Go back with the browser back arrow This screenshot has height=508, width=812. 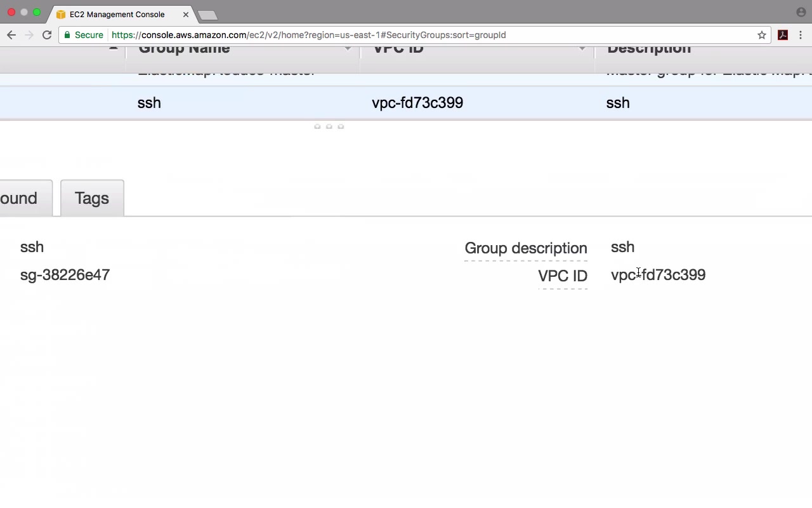coord(11,35)
